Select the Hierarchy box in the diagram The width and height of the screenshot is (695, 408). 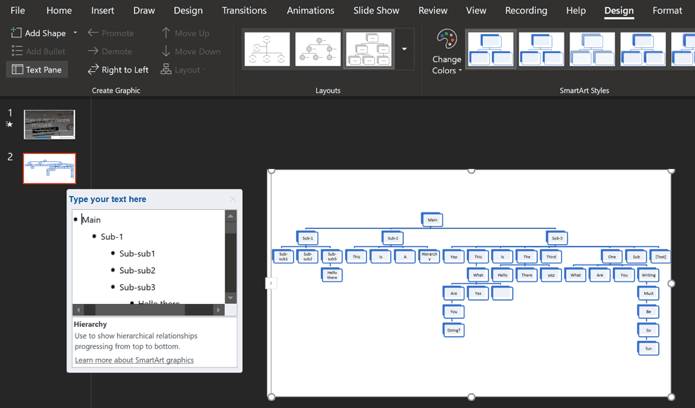pyautogui.click(x=429, y=256)
